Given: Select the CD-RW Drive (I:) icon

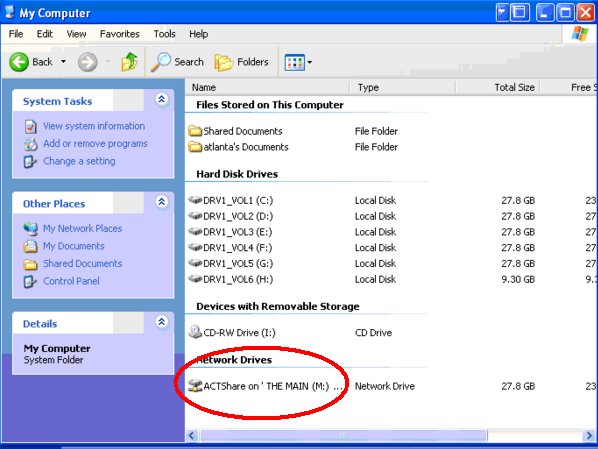Looking at the screenshot, I should (195, 332).
